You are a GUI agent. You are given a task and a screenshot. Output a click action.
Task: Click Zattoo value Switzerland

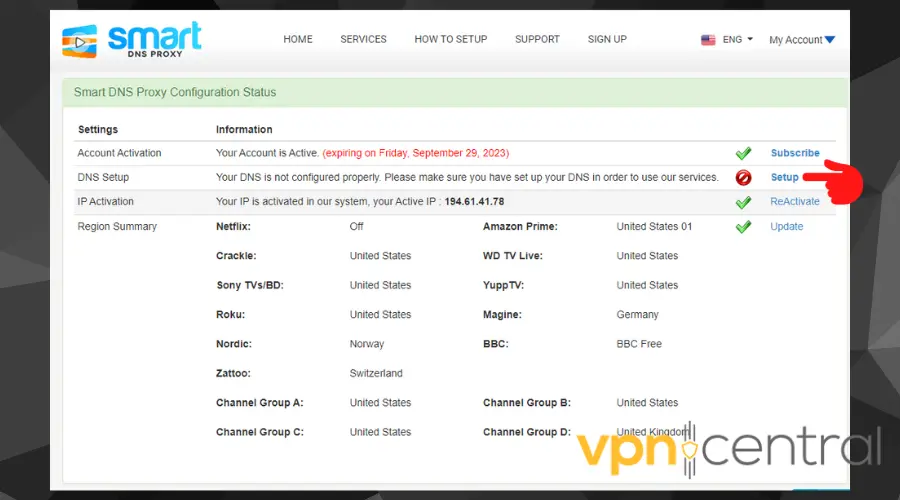click(x=376, y=373)
